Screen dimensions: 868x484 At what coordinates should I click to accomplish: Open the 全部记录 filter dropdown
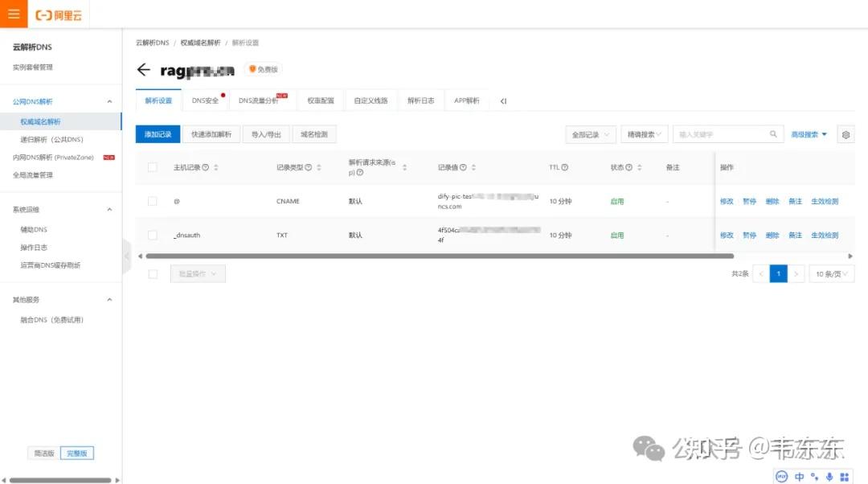tap(590, 134)
